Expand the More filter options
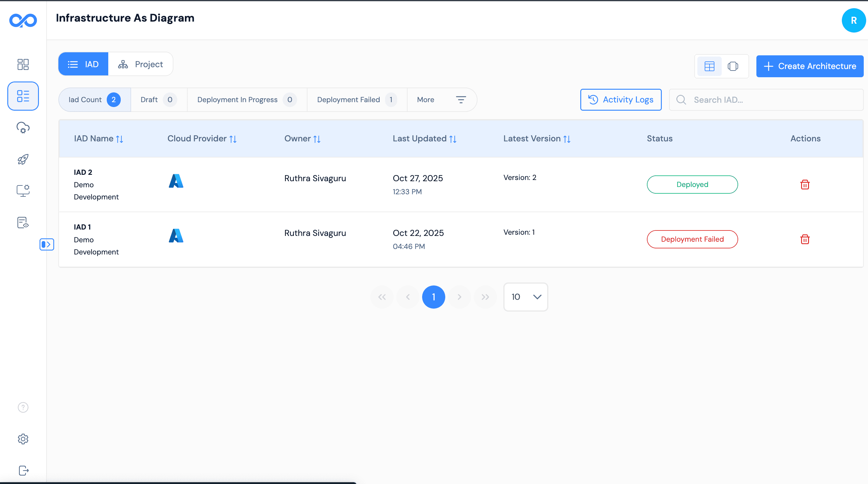 (x=425, y=99)
